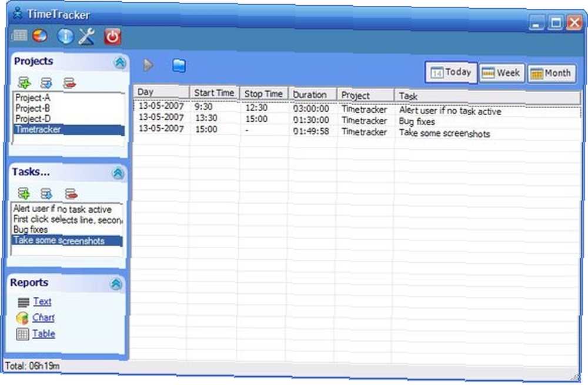588x385 pixels.
Task: Click the Table report grid icon
Action: (x=22, y=334)
